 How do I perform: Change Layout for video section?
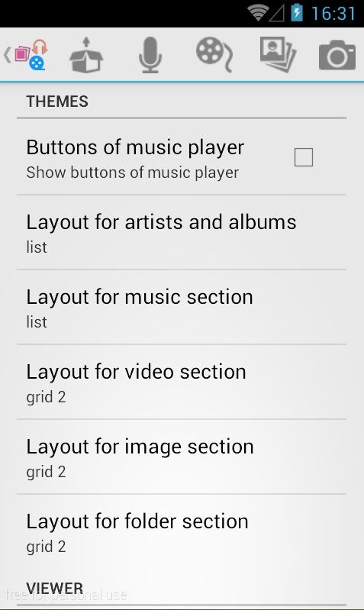pyautogui.click(x=182, y=382)
